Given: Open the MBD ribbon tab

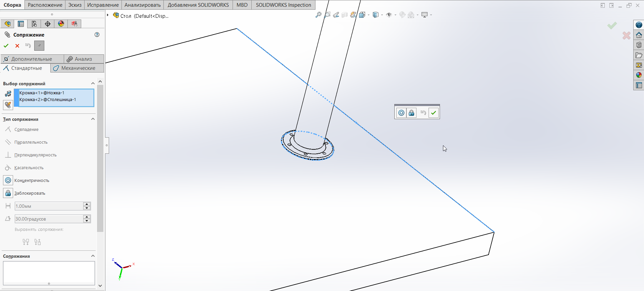Looking at the screenshot, I should point(242,5).
